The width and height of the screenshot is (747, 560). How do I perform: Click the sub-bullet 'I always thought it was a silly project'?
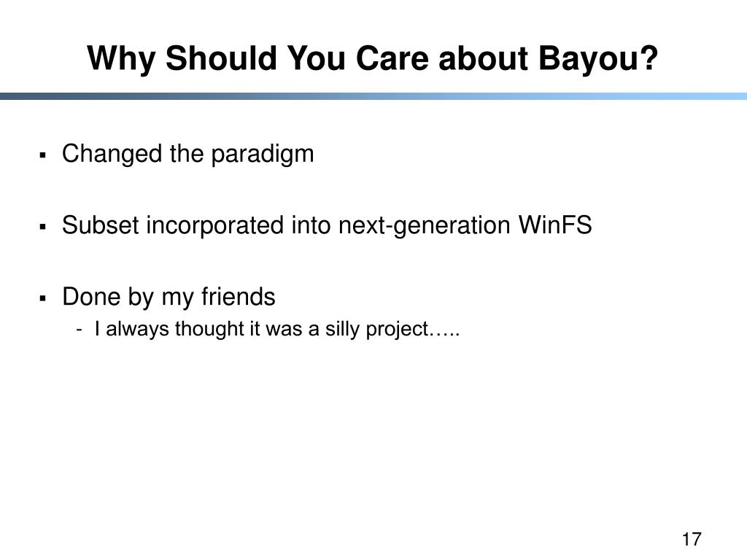point(277,330)
